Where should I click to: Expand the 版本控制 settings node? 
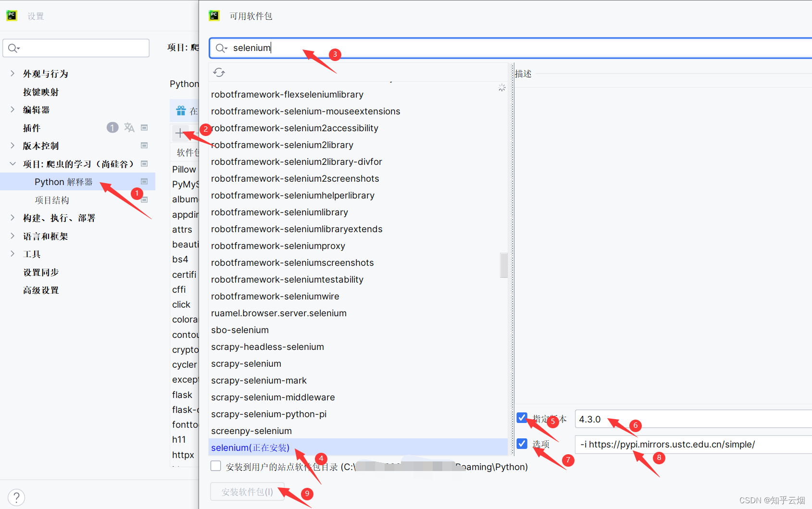pos(12,145)
